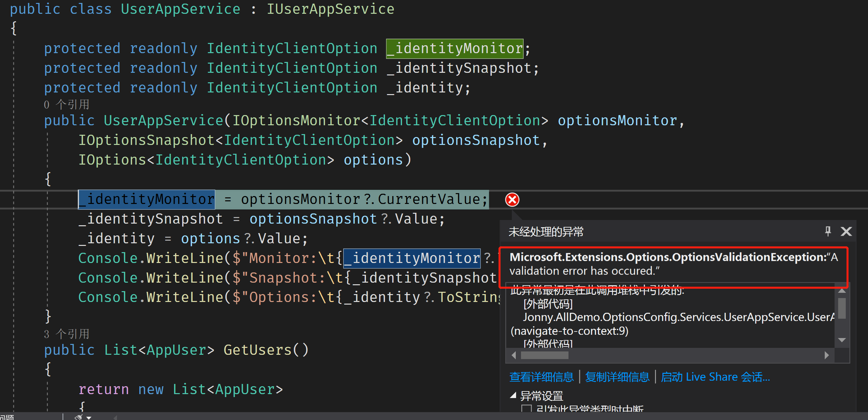Click optionsMonitor?.CurrentValue in the current line
This screenshot has width=868, height=420.
pyautogui.click(x=360, y=199)
